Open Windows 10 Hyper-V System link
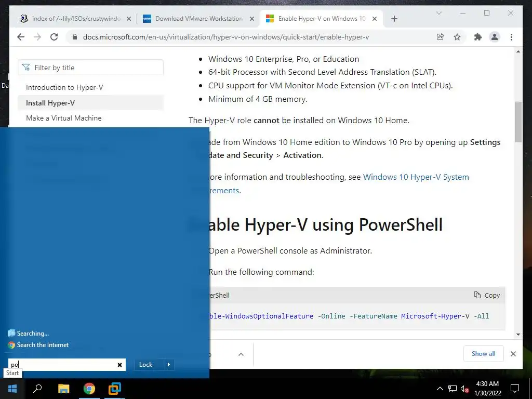This screenshot has width=532, height=399. pos(416,177)
